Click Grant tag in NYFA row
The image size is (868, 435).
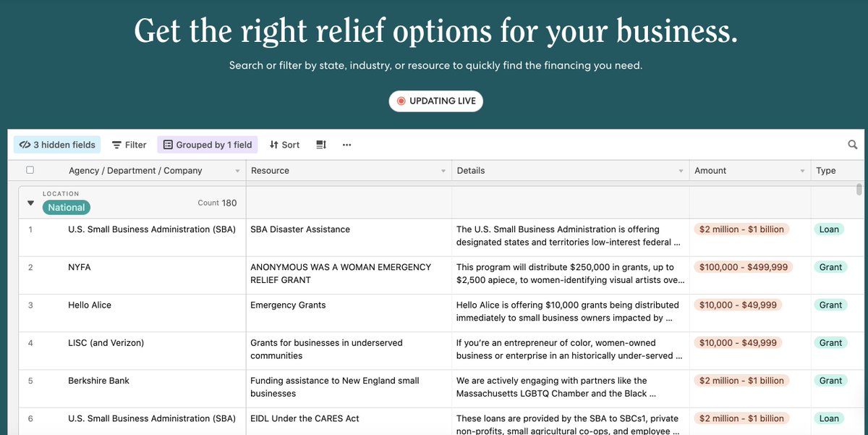[830, 267]
